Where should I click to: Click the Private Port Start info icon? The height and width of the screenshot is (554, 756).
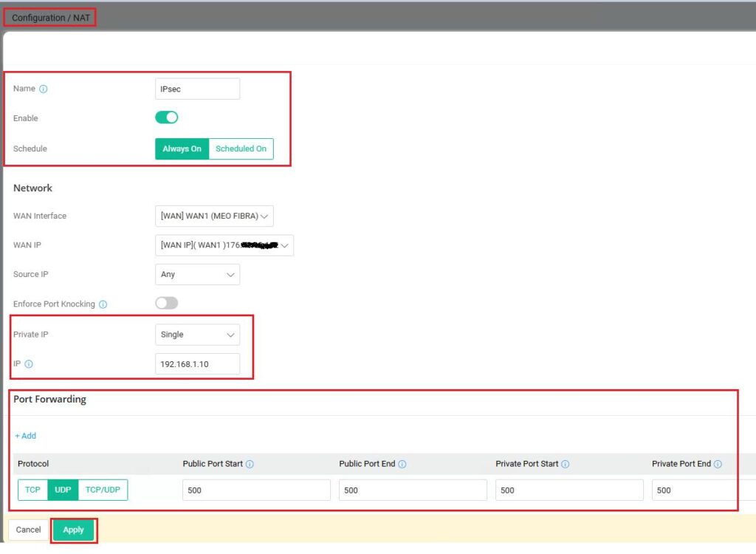(565, 465)
